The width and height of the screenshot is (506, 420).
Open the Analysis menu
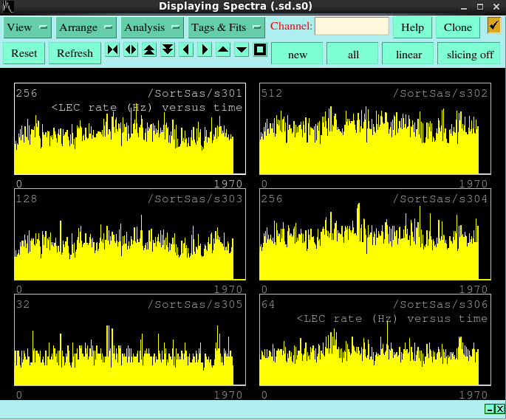pos(151,27)
